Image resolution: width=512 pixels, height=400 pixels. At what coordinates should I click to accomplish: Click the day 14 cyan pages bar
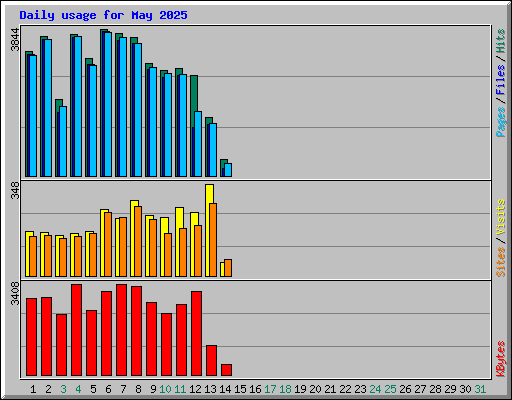coord(228,170)
